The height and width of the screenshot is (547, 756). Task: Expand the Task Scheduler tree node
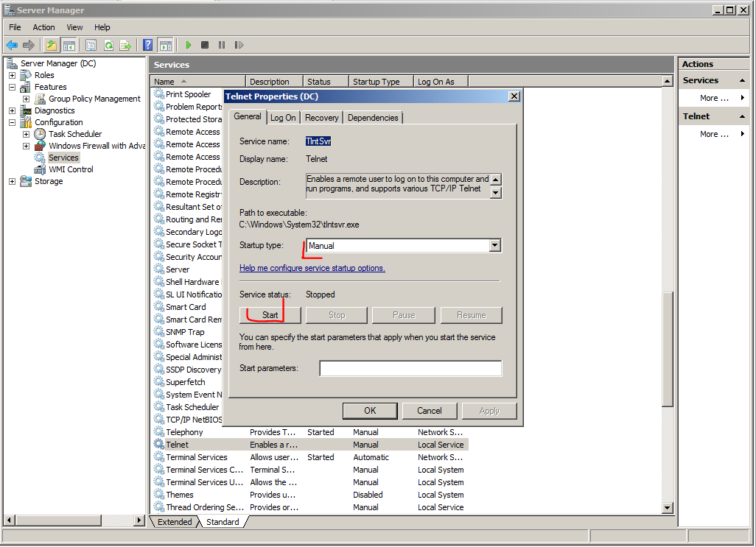point(26,134)
